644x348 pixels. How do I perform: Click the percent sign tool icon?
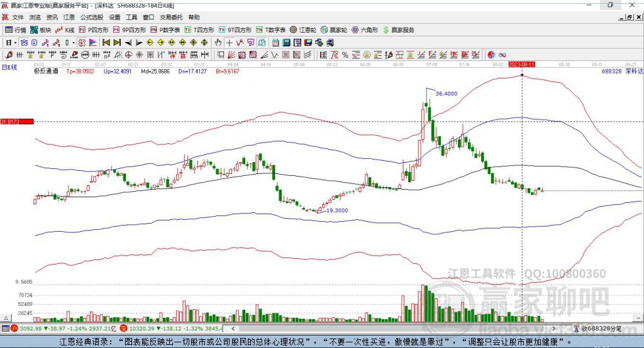pyautogui.click(x=345, y=55)
